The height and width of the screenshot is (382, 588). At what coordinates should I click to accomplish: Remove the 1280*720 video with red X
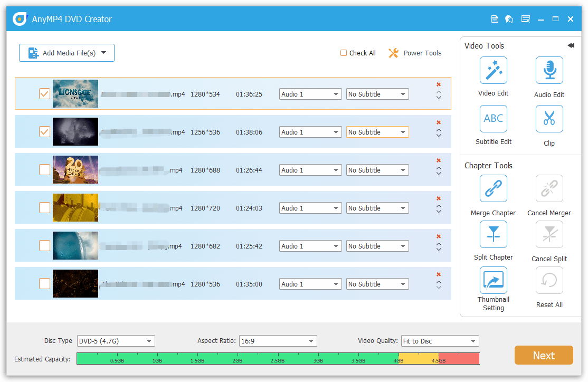click(x=439, y=198)
